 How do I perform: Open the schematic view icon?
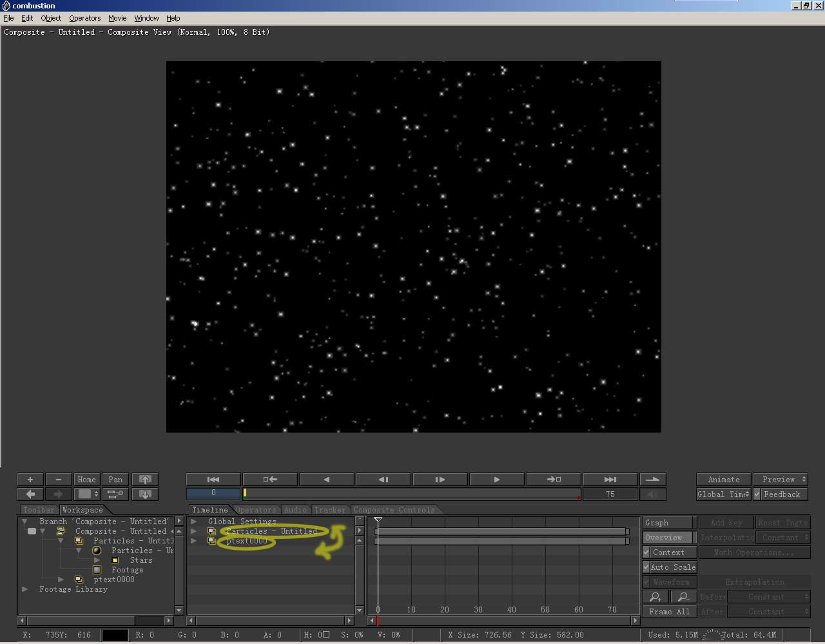[x=115, y=494]
